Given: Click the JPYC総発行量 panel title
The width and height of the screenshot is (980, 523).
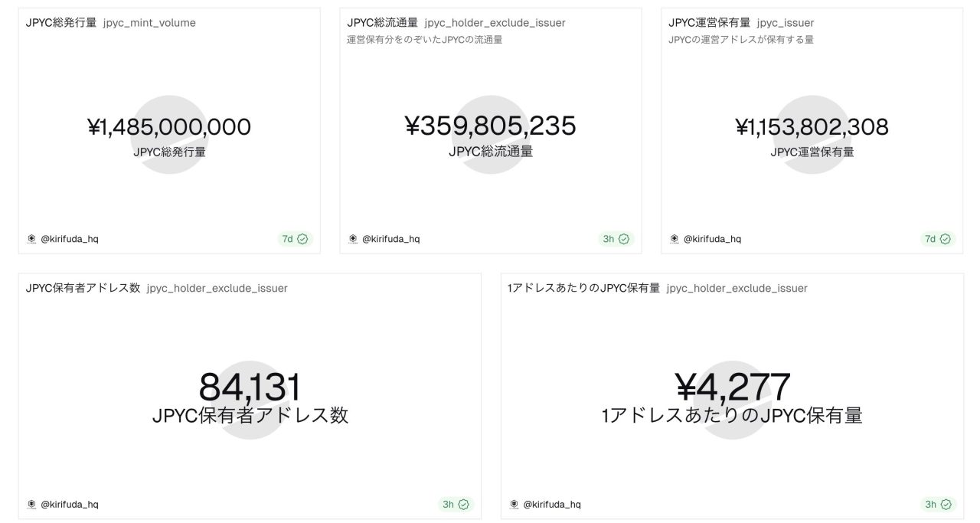Looking at the screenshot, I should (x=61, y=23).
